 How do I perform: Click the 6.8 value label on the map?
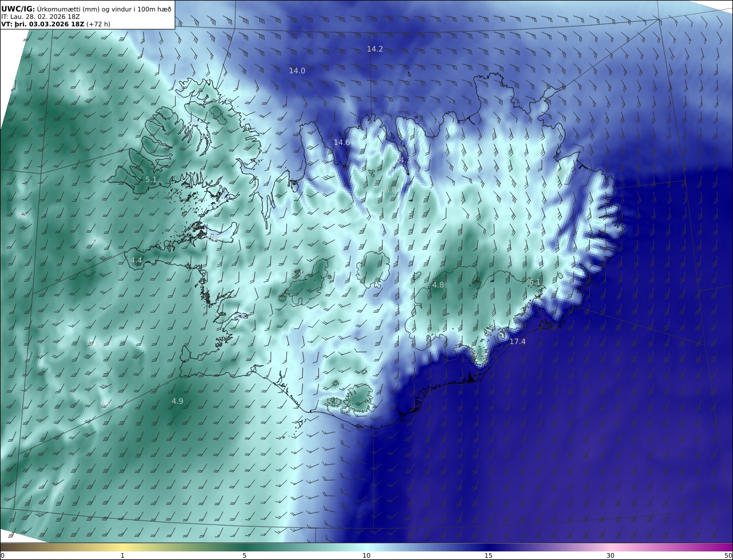[x=390, y=190]
